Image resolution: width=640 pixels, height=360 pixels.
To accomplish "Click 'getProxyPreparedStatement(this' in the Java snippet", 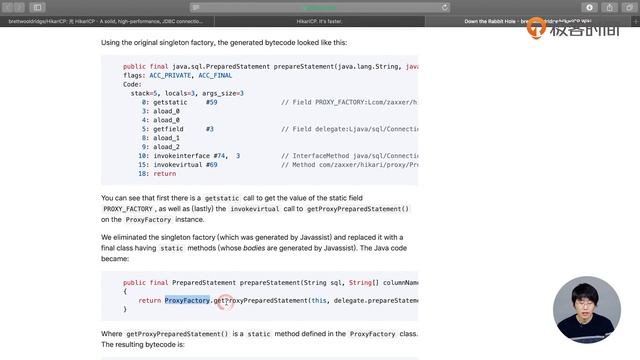I will pos(270,300).
